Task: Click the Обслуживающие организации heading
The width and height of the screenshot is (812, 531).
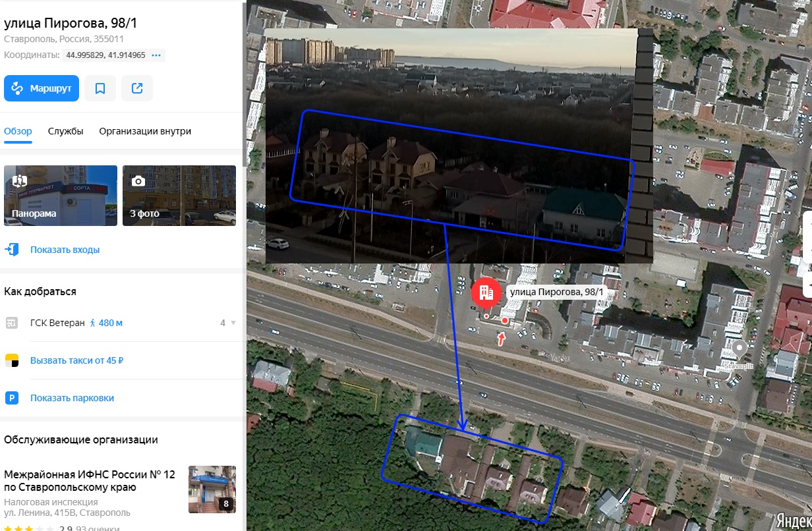Action: (81, 439)
